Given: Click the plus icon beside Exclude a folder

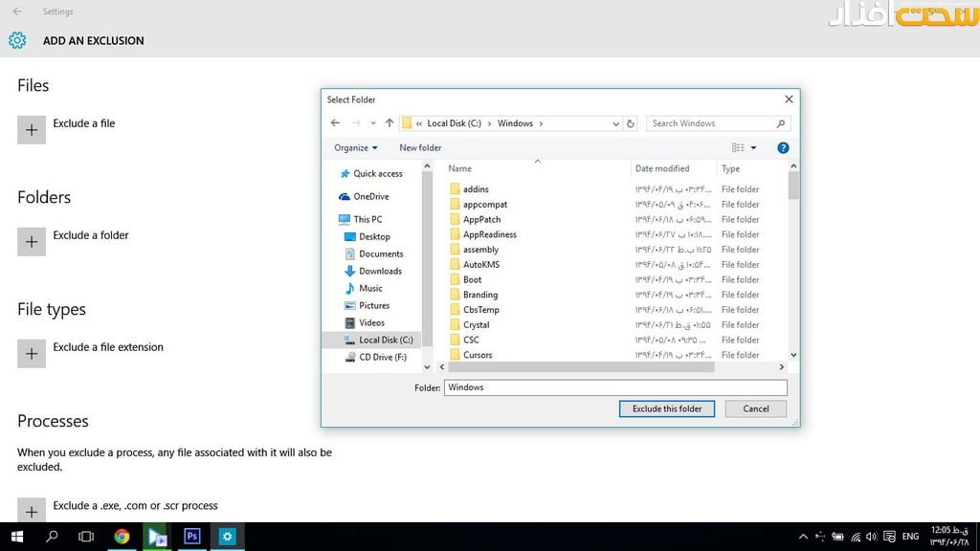Looking at the screenshot, I should point(32,242).
